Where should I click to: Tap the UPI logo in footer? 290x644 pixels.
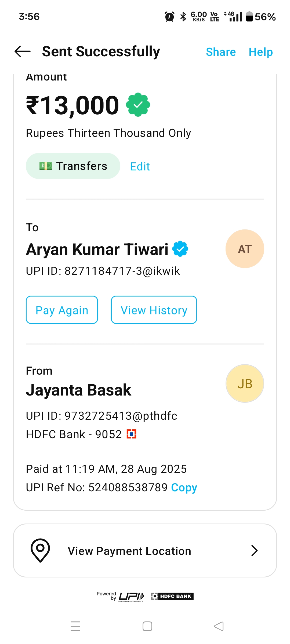[x=131, y=597]
